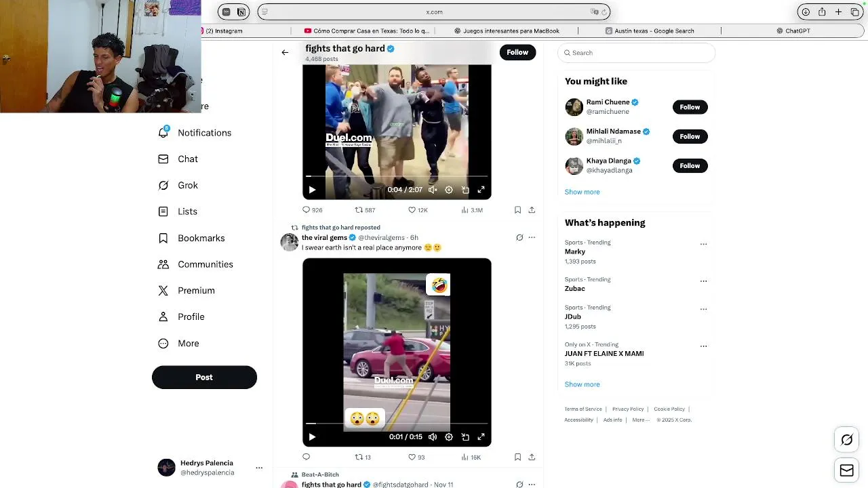This screenshot has width=868, height=488.
Task: Switch to Austin texas Google Search tab
Action: (x=650, y=30)
